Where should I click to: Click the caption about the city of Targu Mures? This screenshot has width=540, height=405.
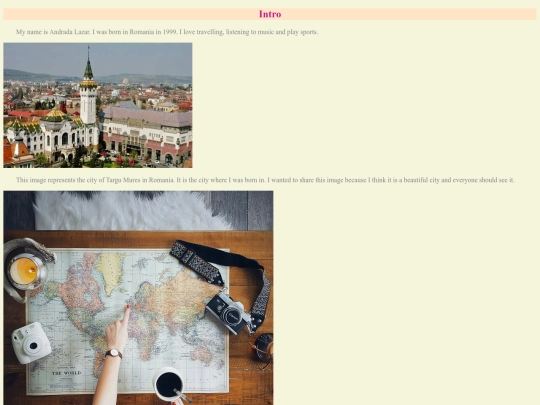pos(265,180)
